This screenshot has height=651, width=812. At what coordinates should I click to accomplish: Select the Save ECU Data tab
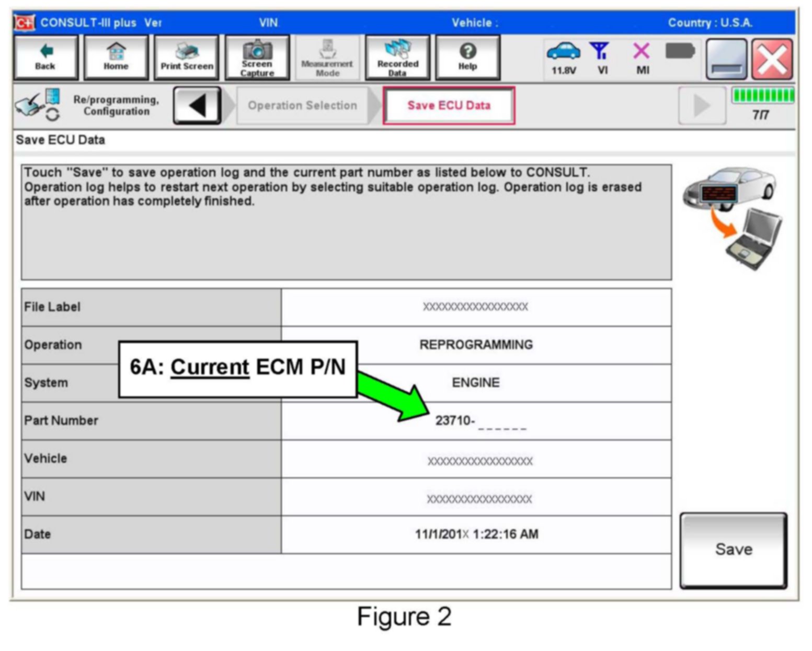click(x=449, y=106)
